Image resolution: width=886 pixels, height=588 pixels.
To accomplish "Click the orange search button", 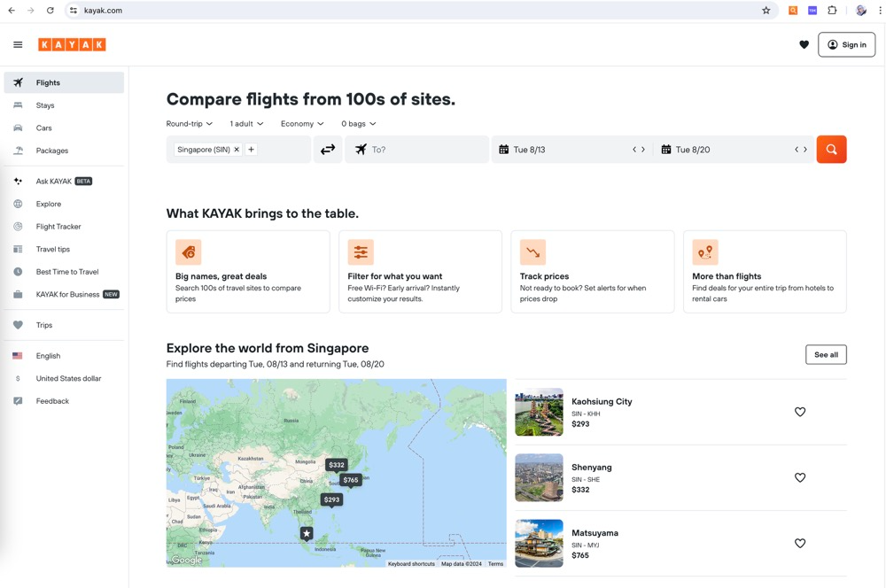I will (x=831, y=150).
